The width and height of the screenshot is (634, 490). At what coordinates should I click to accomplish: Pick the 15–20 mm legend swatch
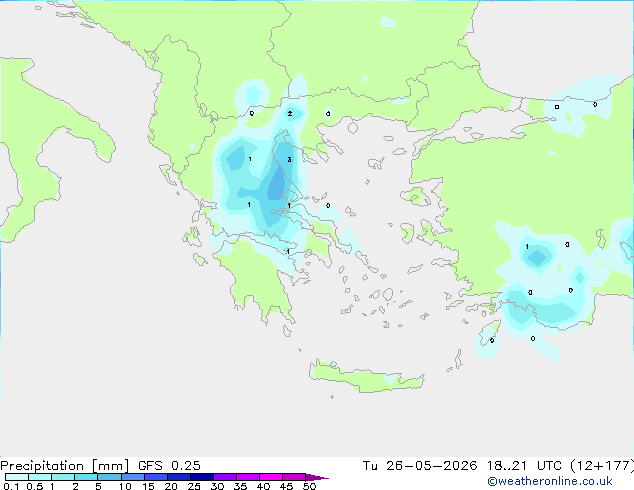pos(155,477)
